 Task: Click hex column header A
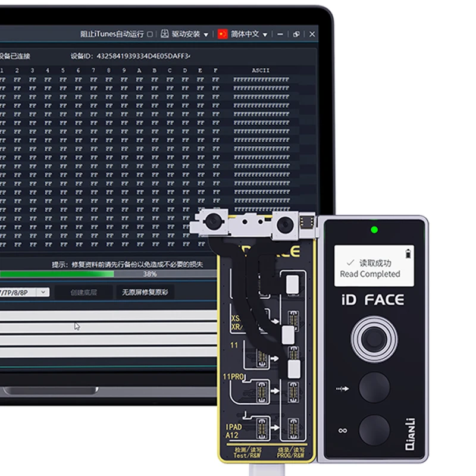(139, 70)
